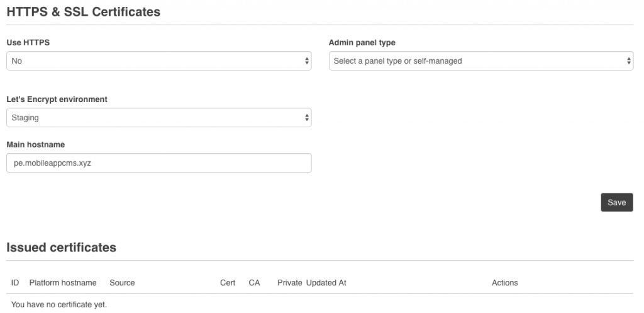The height and width of the screenshot is (313, 644).
Task: Click the HTTPS & SSL Certificates heading
Action: click(83, 12)
